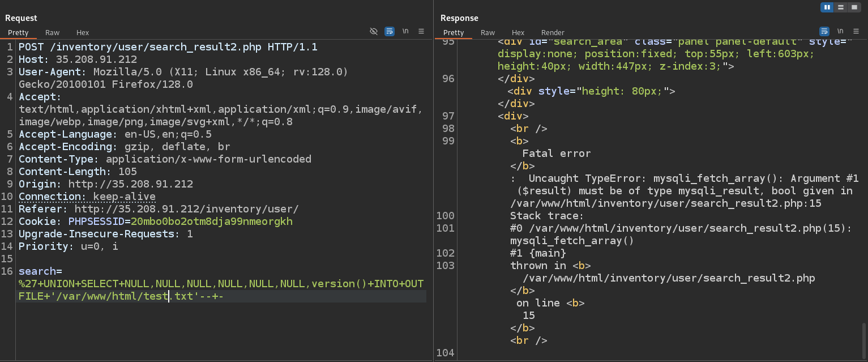Open the Response panel hamburger options menu
This screenshot has height=362, width=868.
click(x=856, y=32)
